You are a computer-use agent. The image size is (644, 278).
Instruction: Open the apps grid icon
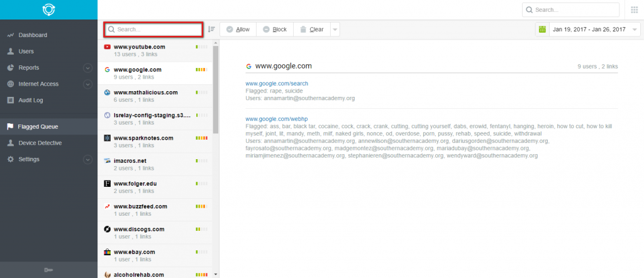click(634, 10)
